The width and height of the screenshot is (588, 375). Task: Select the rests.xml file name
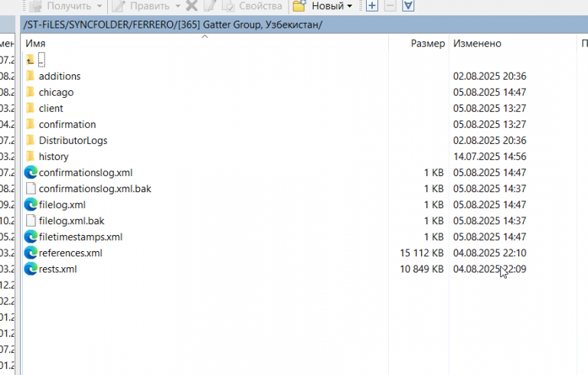[57, 269]
